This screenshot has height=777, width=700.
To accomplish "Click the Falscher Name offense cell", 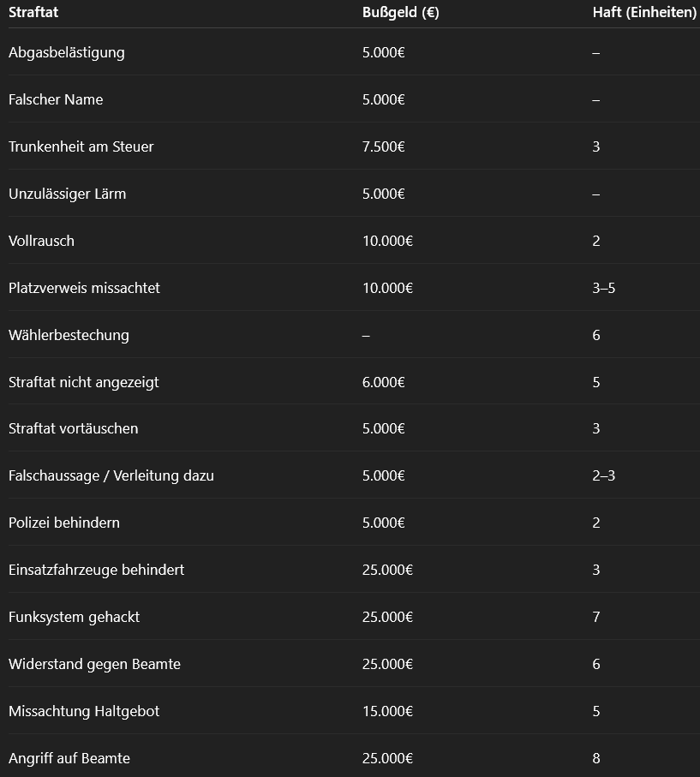I will [56, 99].
